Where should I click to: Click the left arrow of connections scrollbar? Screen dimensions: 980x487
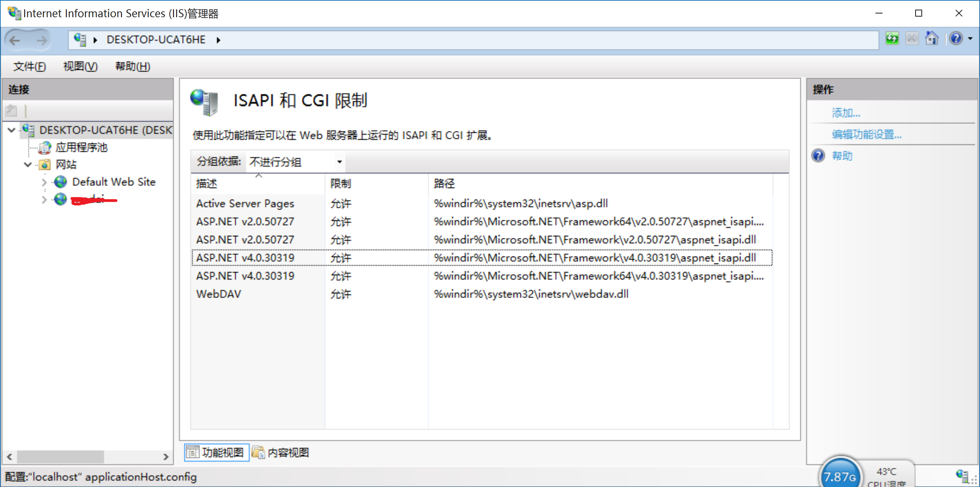(10, 457)
